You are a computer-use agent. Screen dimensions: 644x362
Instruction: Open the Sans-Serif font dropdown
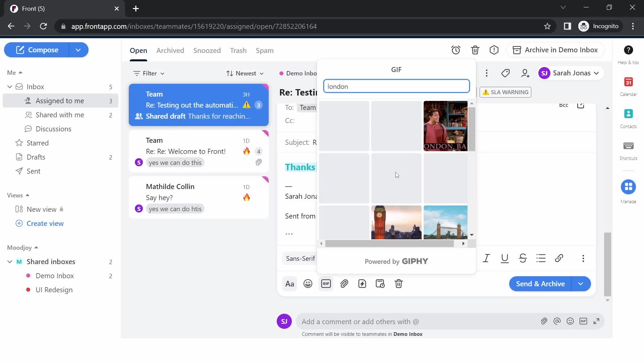(301, 258)
